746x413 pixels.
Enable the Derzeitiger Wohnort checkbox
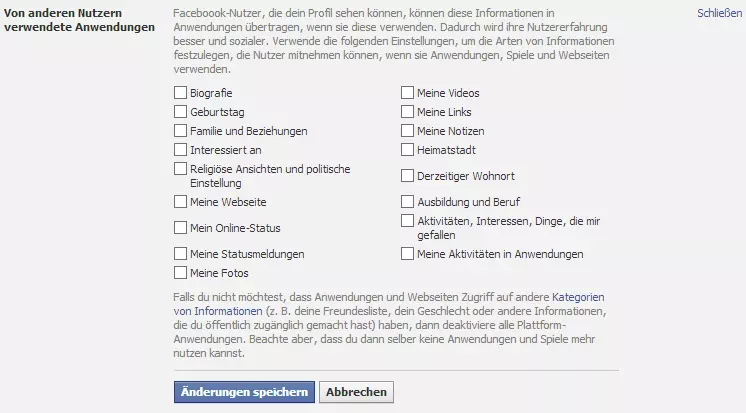click(407, 176)
